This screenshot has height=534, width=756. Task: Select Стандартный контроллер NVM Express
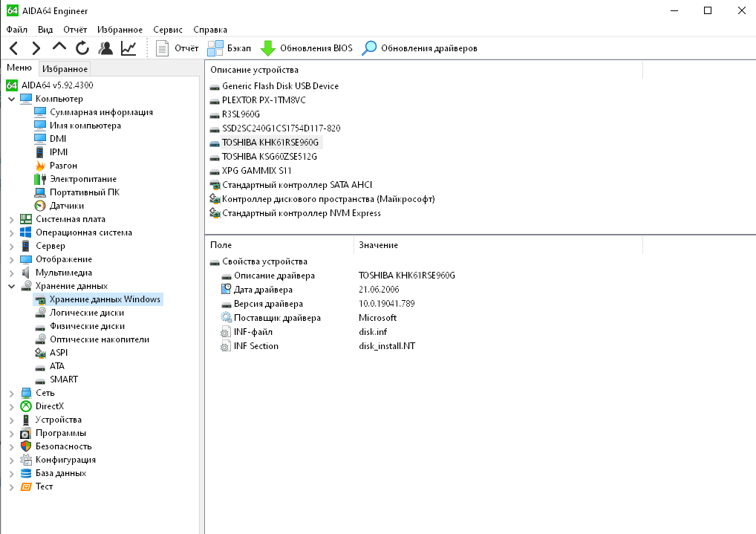(302, 213)
